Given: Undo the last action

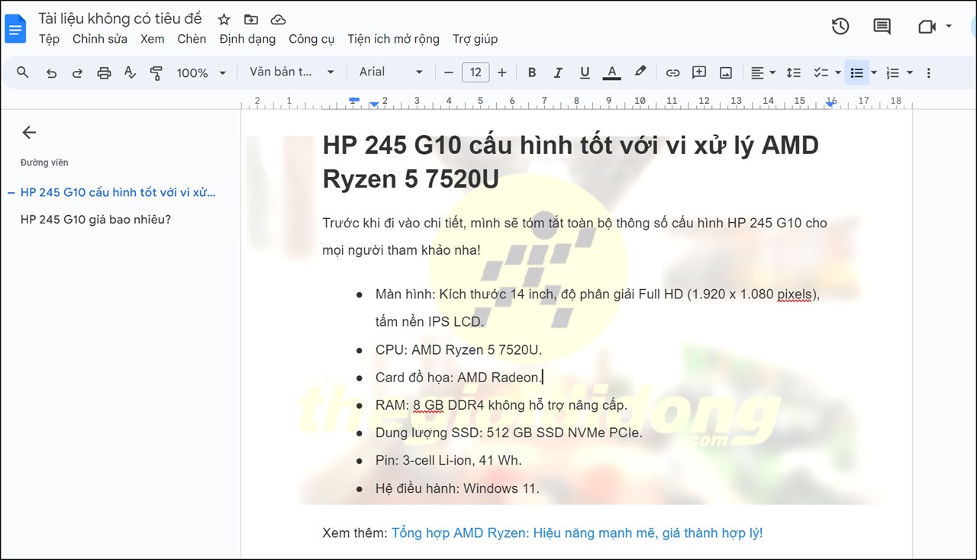Looking at the screenshot, I should pyautogui.click(x=51, y=72).
